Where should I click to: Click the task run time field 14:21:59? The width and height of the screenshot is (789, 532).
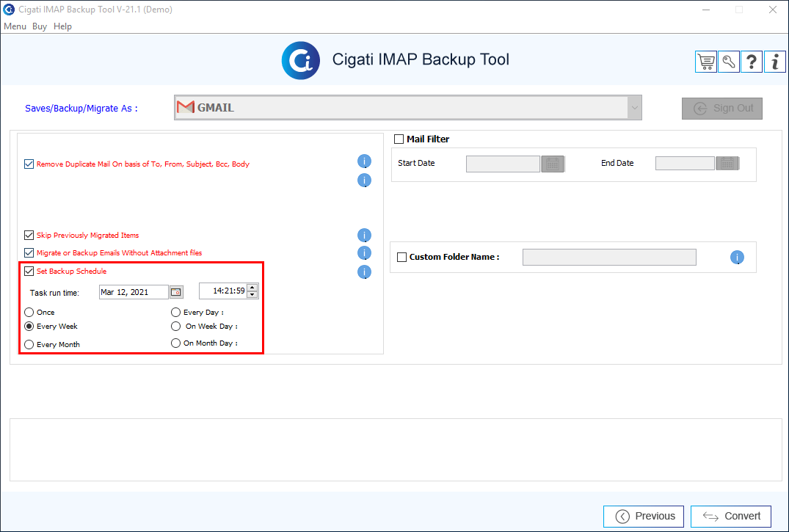click(223, 291)
